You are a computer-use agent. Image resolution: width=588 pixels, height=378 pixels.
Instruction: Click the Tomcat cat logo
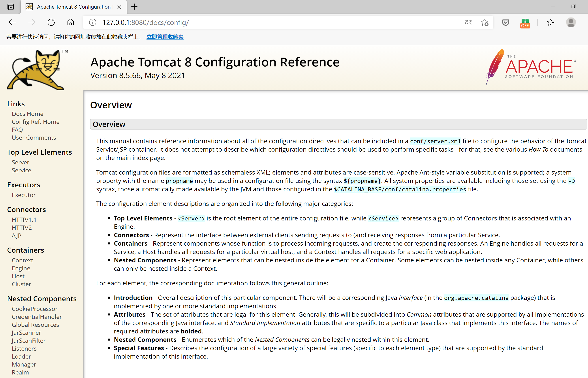37,70
